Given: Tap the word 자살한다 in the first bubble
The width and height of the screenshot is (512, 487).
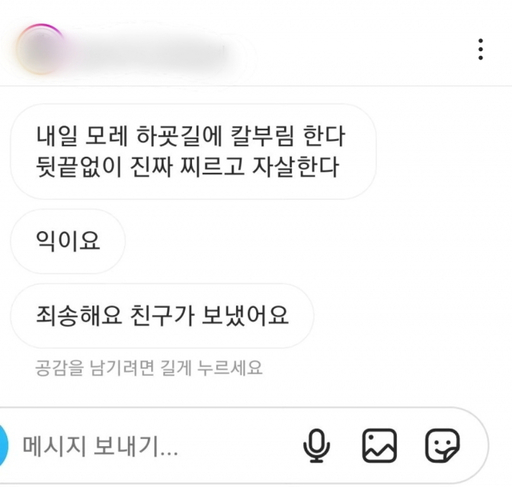Looking at the screenshot, I should [296, 166].
